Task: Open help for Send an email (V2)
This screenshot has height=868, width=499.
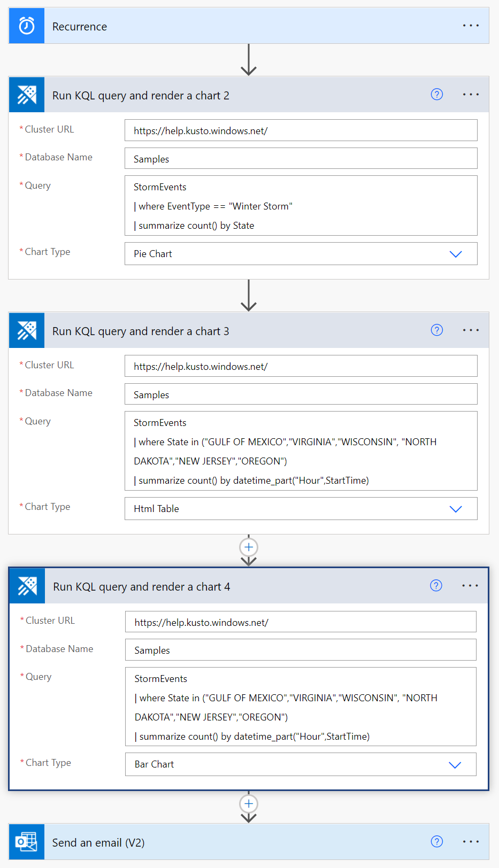Action: (x=437, y=842)
